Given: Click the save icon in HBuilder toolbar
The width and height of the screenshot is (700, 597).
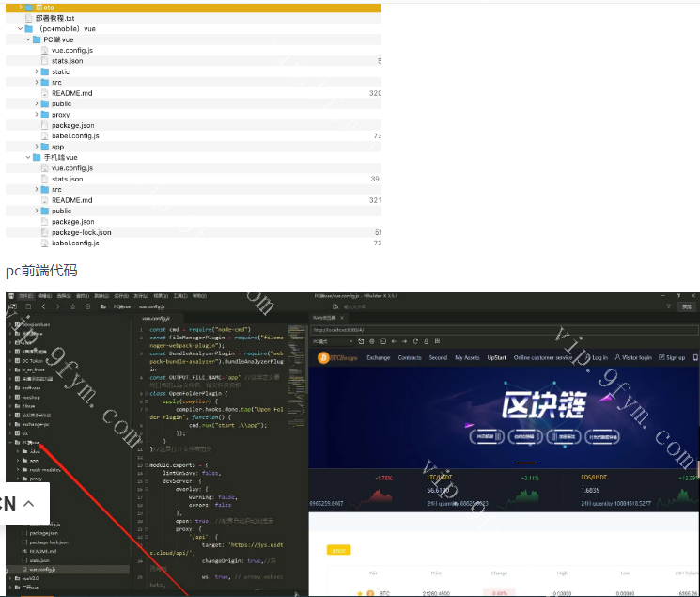Looking at the screenshot, I should [x=28, y=306].
